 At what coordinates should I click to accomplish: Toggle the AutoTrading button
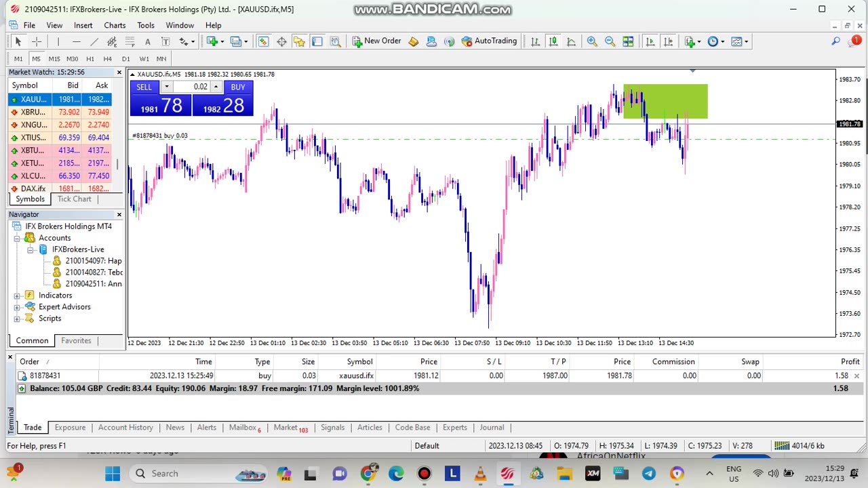(x=489, y=41)
